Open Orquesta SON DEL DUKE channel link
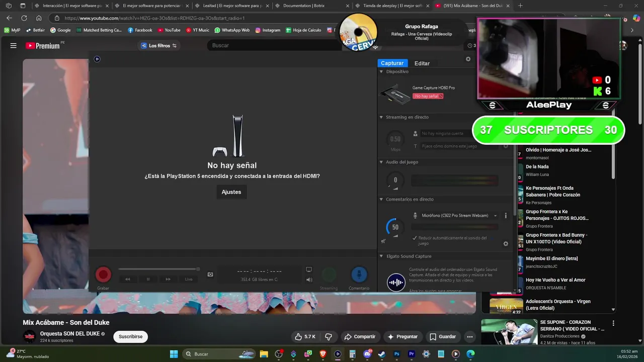Image resolution: width=644 pixels, height=362 pixels. [x=70, y=334]
